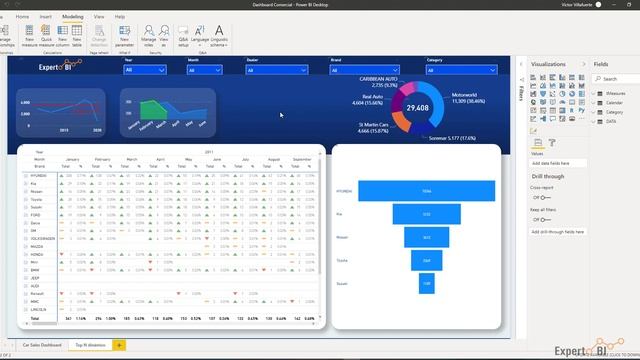Turn on the Keep all filters toggle

545,220
